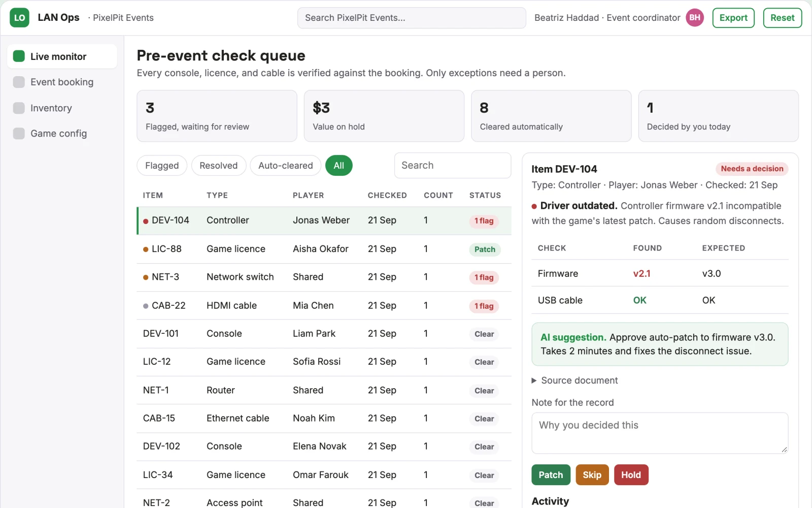Open DEV-102 Elena Novak row
This screenshot has height=508, width=812.
coord(324,447)
